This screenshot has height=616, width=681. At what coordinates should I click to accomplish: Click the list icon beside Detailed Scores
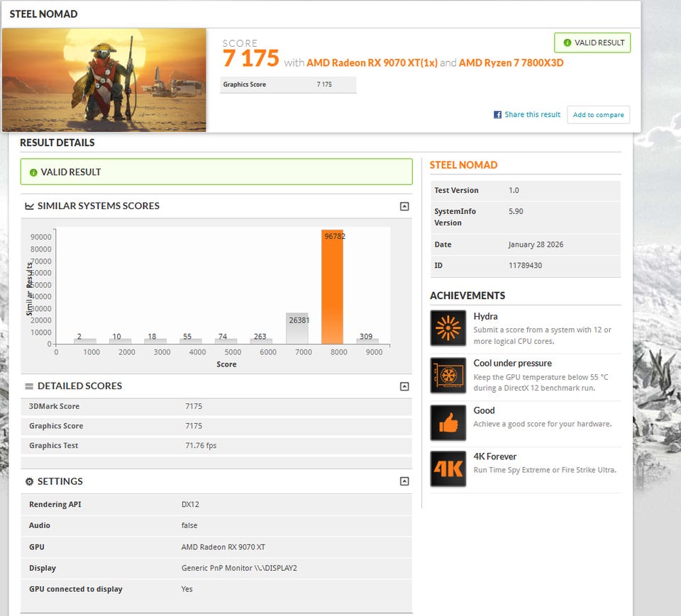(x=29, y=386)
